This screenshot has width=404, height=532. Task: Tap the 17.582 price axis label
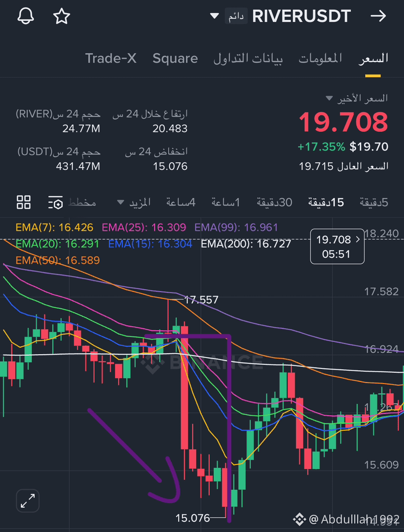click(x=381, y=292)
